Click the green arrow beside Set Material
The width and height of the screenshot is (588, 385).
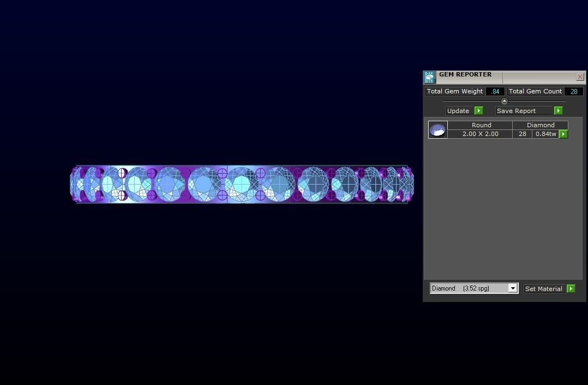coord(571,288)
